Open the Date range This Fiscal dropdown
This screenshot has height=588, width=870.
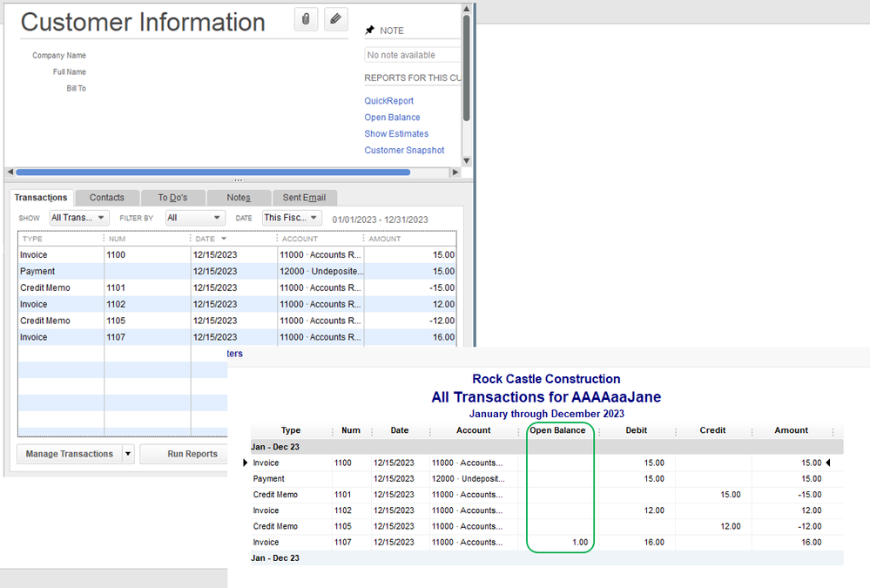tap(292, 218)
